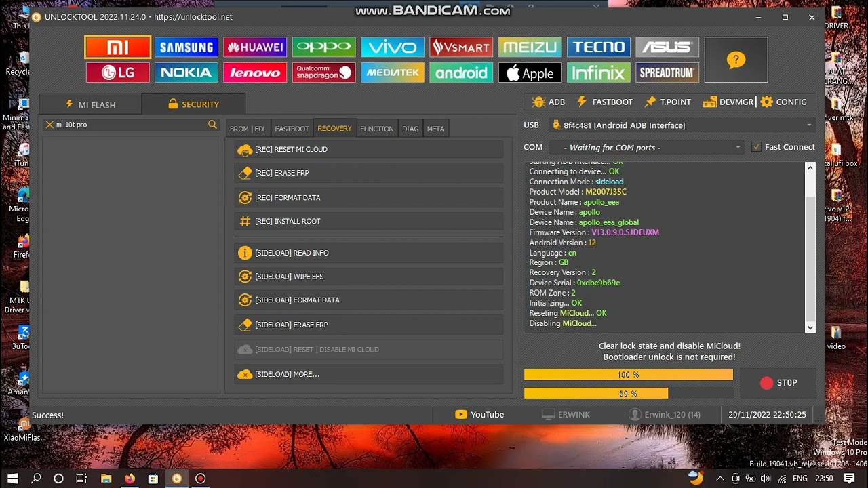Screen dimensions: 868x488
Task: Open DEVMGR device manager
Action: (729, 102)
